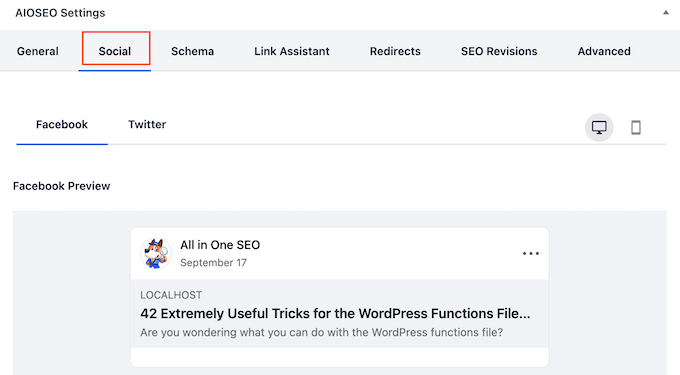
Task: Click the All in One SEO avatar
Action: click(156, 253)
